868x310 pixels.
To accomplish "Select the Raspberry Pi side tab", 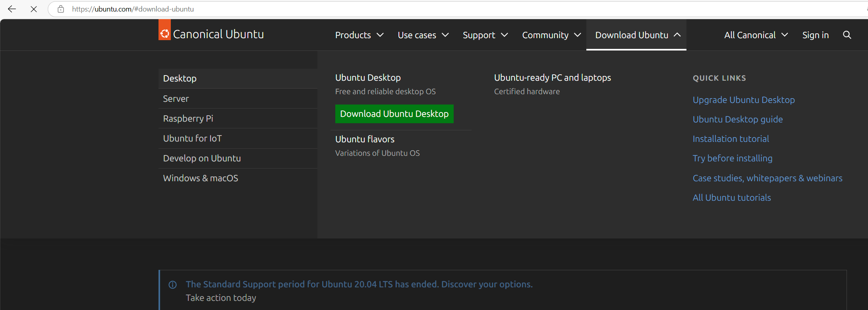I will point(238,118).
